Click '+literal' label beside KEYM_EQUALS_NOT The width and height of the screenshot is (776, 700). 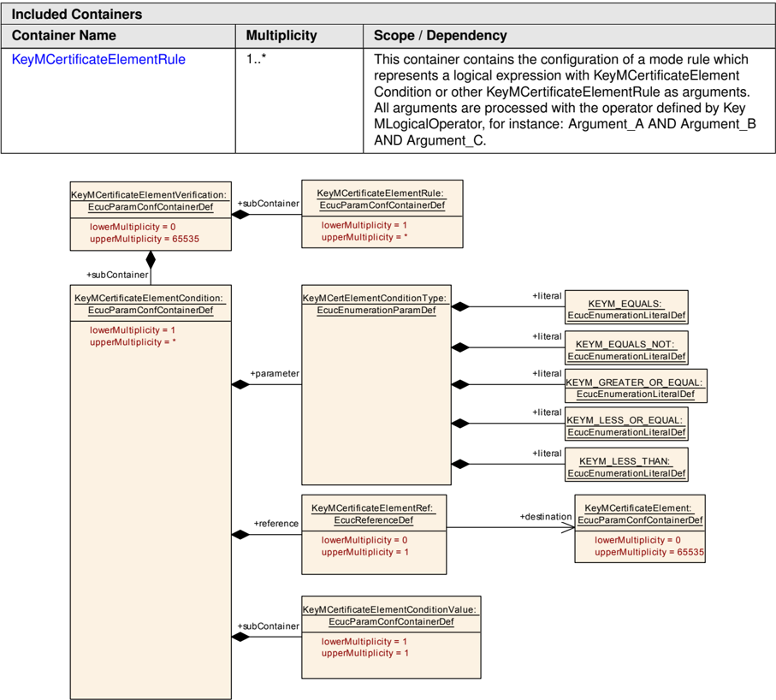pos(547,336)
